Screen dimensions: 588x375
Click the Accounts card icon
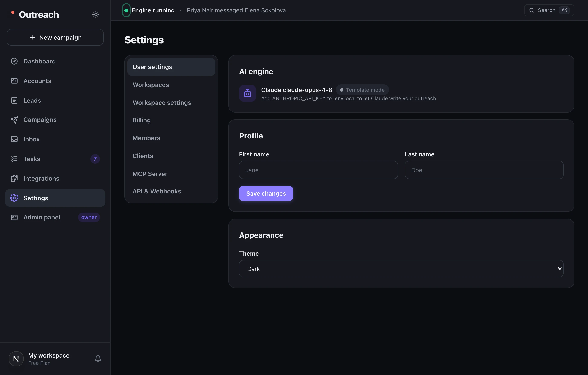[x=14, y=81]
